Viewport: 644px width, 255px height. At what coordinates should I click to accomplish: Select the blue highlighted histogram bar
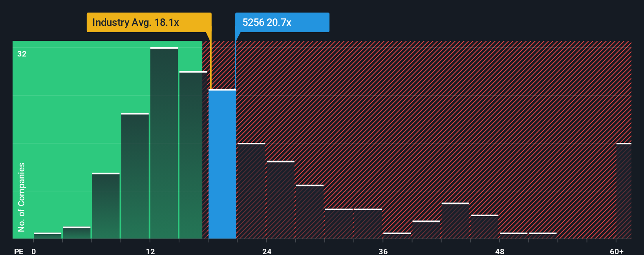[222, 164]
